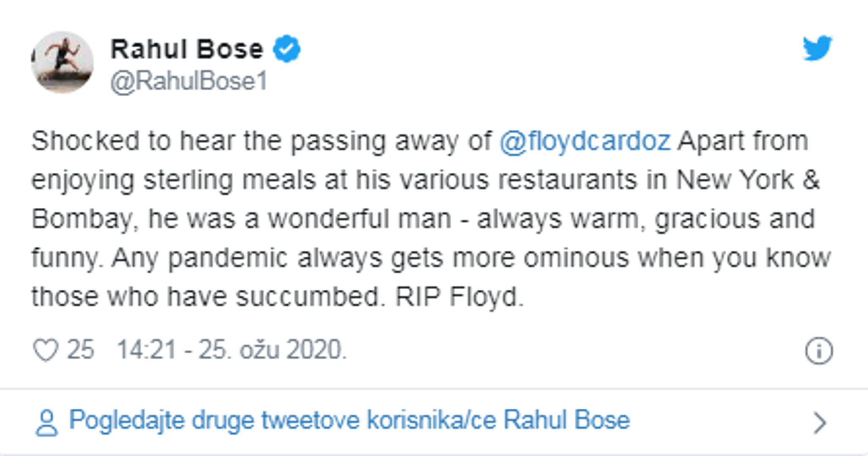Open 'Pogledajte druge tweetove korisnika/ce Rahul Bose' link

(x=349, y=421)
